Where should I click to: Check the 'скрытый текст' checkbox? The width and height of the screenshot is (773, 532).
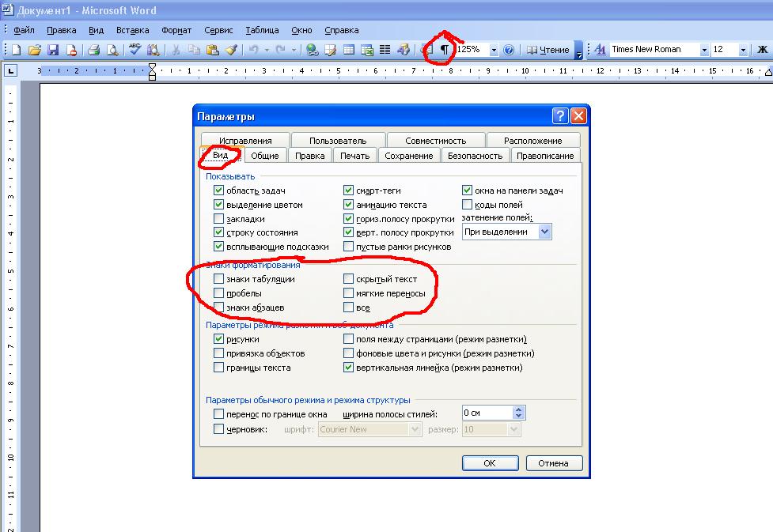[349, 279]
